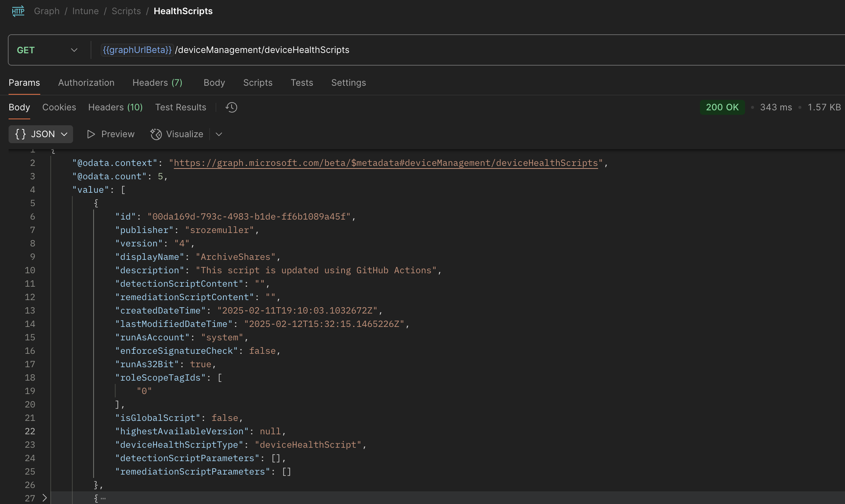Click the version value 4

point(182,243)
